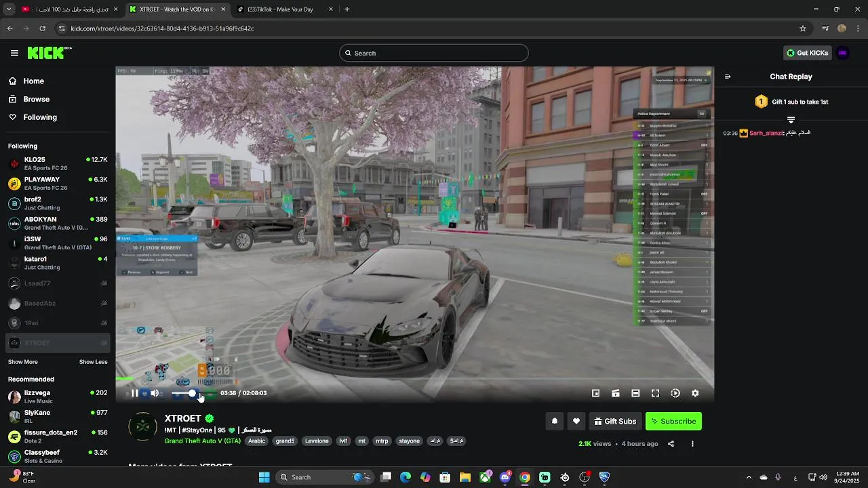Open File Explorer from the taskbar

465,477
